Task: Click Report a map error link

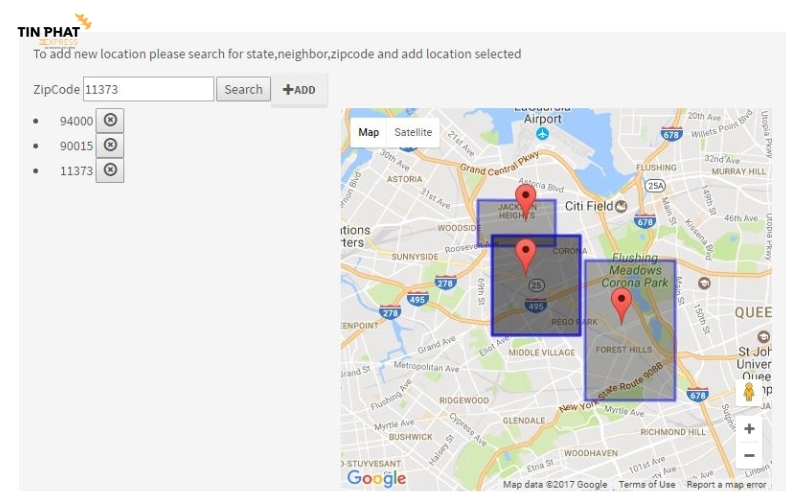Action: (726, 484)
